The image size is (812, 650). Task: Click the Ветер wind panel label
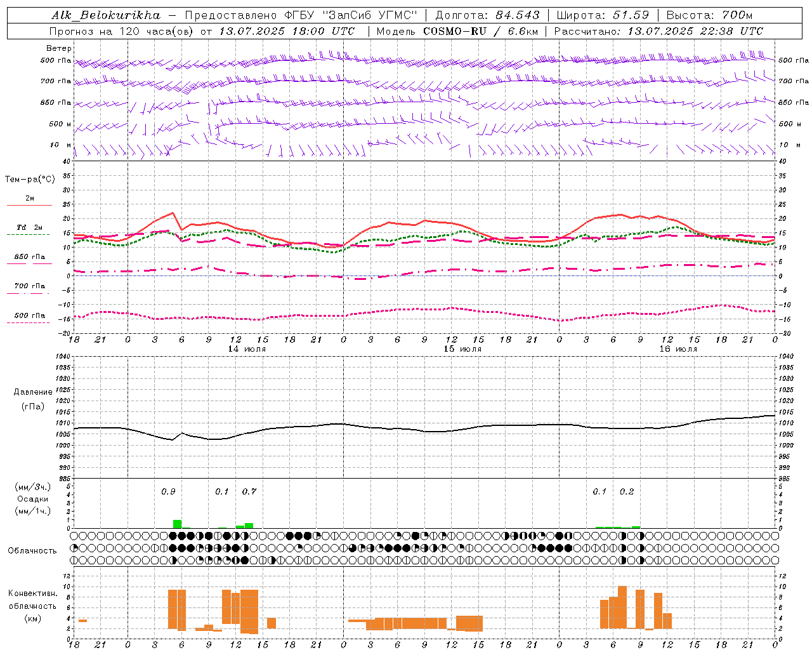click(x=59, y=48)
